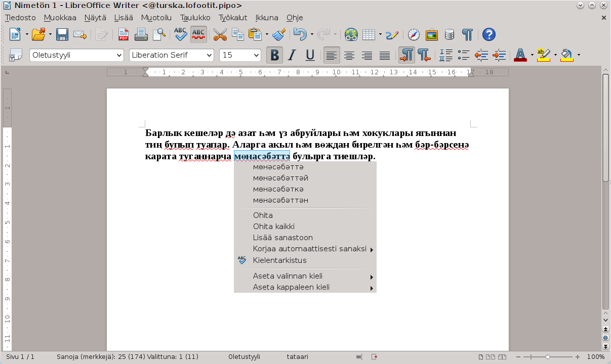Insert a hyperlink via the globe icon
The width and height of the screenshot is (611, 364).
(351, 34)
